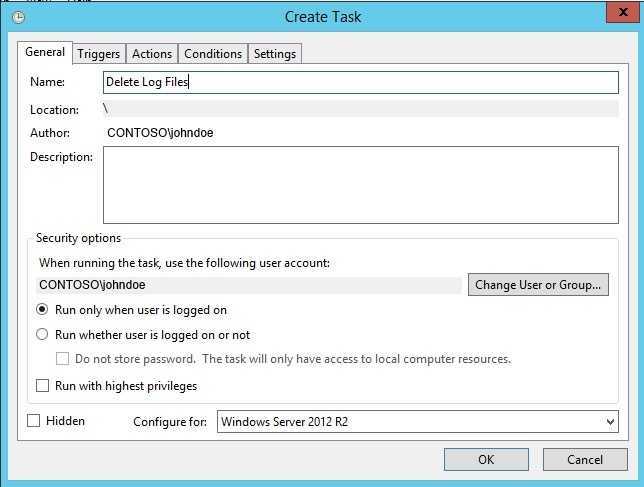Expand the Configure for dropdown arrow

tap(610, 422)
